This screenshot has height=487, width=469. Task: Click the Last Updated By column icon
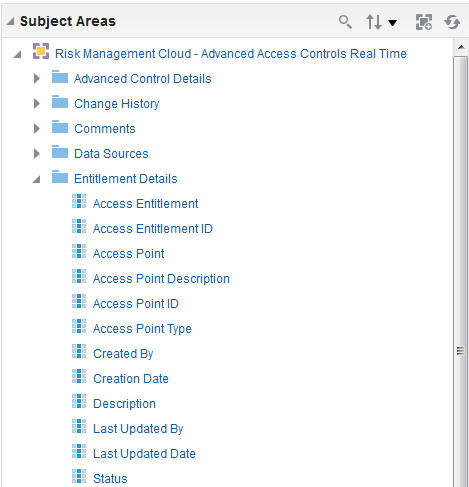point(79,426)
